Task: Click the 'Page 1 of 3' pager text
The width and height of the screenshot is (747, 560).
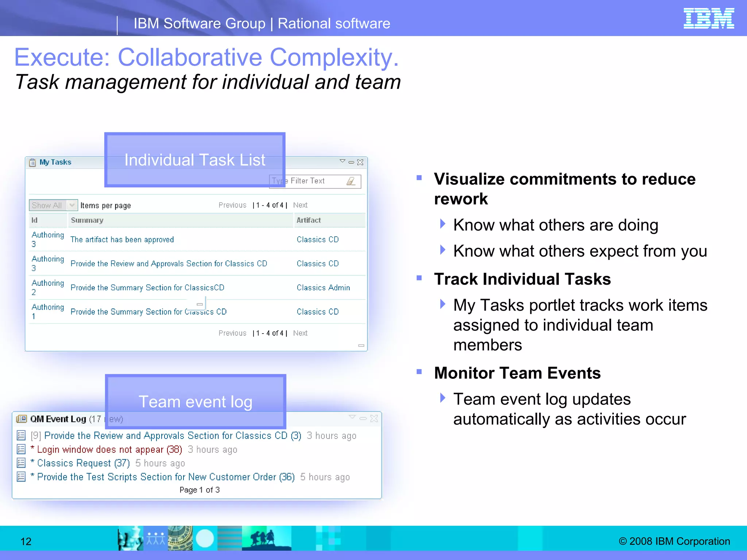Action: click(x=200, y=490)
